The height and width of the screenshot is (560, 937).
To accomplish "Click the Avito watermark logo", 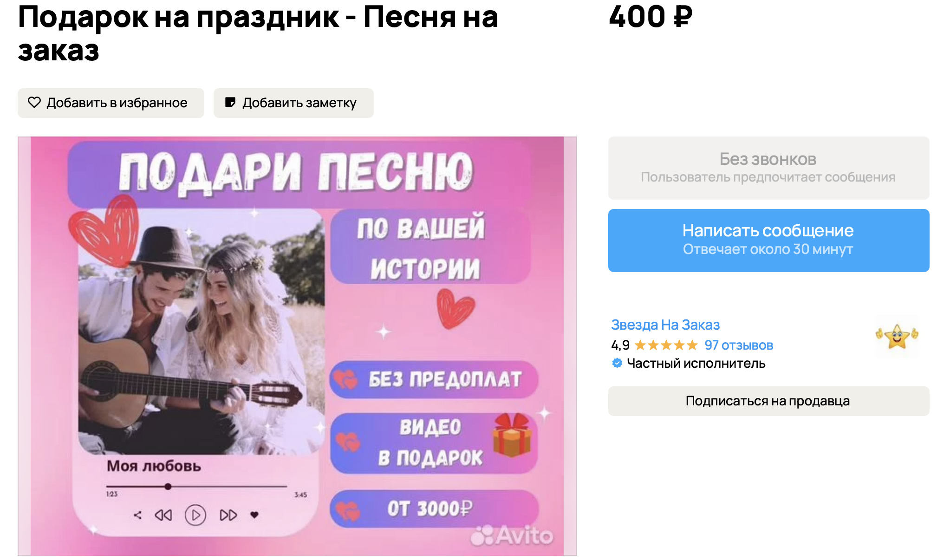I will click(x=512, y=536).
